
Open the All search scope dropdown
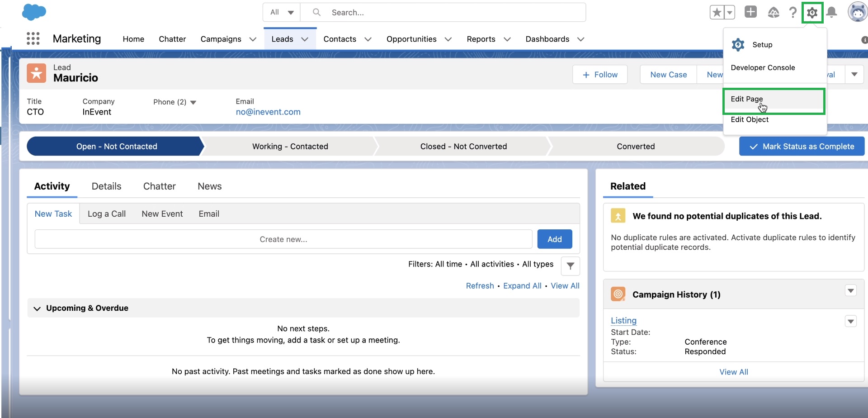[282, 12]
